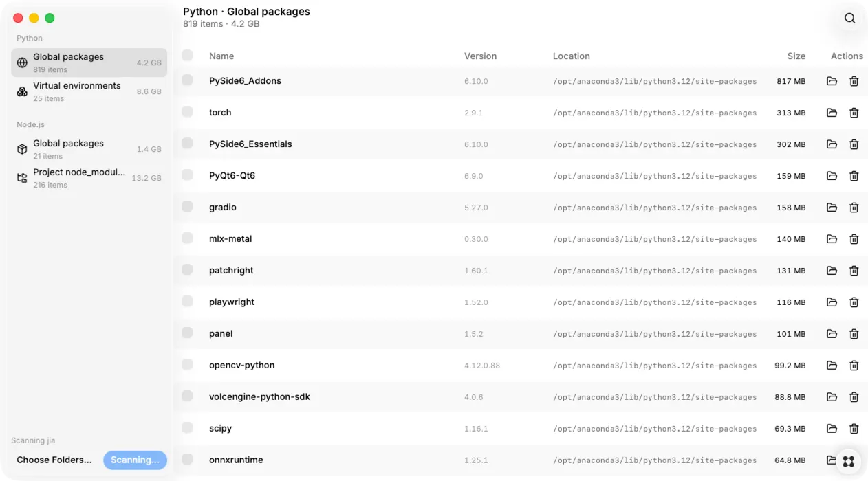The height and width of the screenshot is (481, 868).
Task: Reveal PySide6_Addons folder location
Action: 832,81
